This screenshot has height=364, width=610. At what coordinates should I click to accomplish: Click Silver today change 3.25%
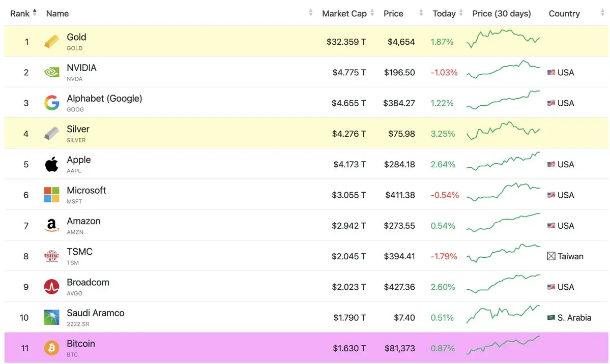tap(443, 134)
